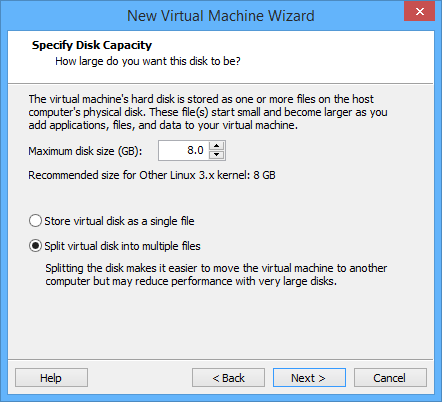The image size is (442, 402).
Task: Click the splitting disk performance description text
Action: click(216, 275)
